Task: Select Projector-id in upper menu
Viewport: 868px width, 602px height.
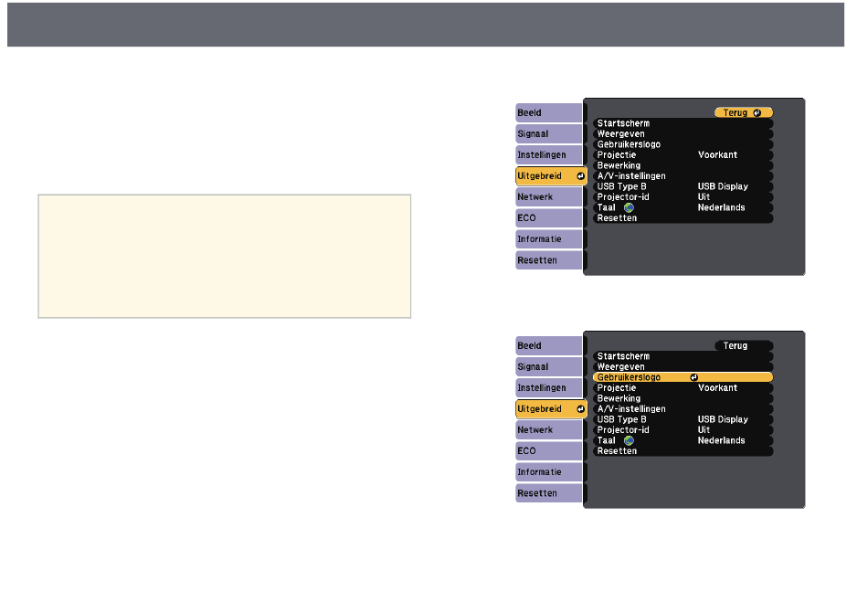Action: pos(683,197)
